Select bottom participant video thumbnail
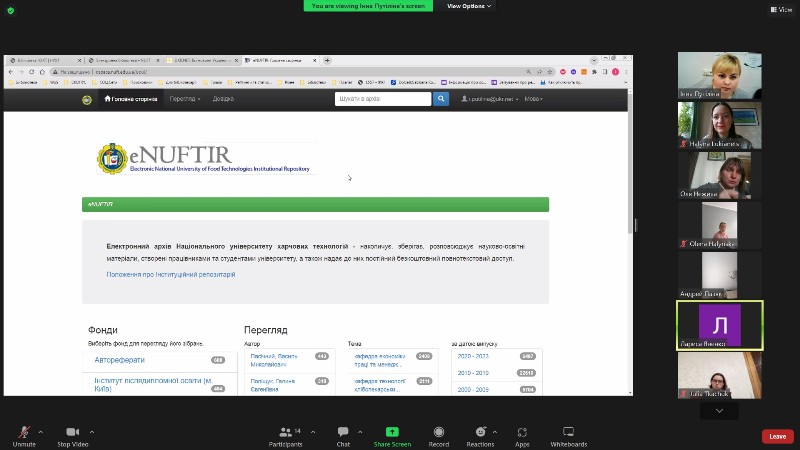The width and height of the screenshot is (800, 450). coord(719,375)
